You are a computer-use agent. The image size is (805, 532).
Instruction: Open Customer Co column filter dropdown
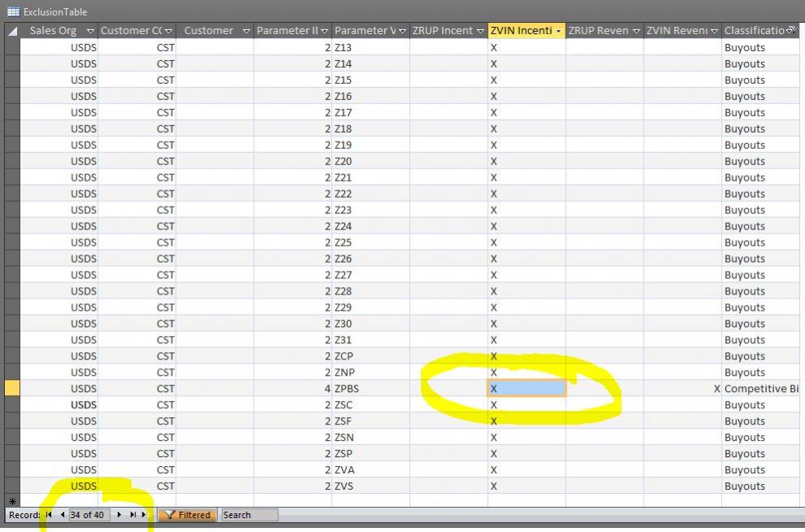tap(168, 31)
